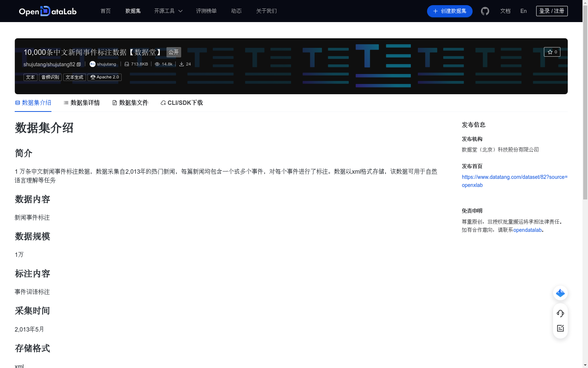Open 文档 link in header
The height and width of the screenshot is (368, 588).
[505, 11]
